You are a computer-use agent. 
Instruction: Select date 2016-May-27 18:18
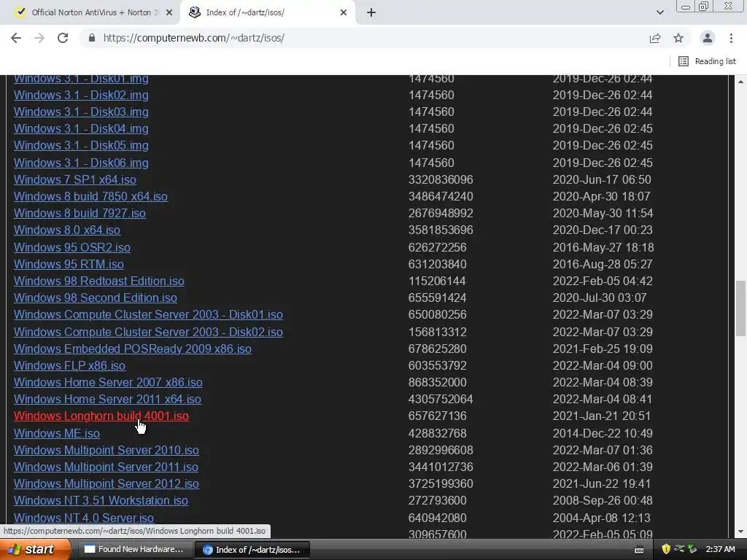[x=603, y=248]
